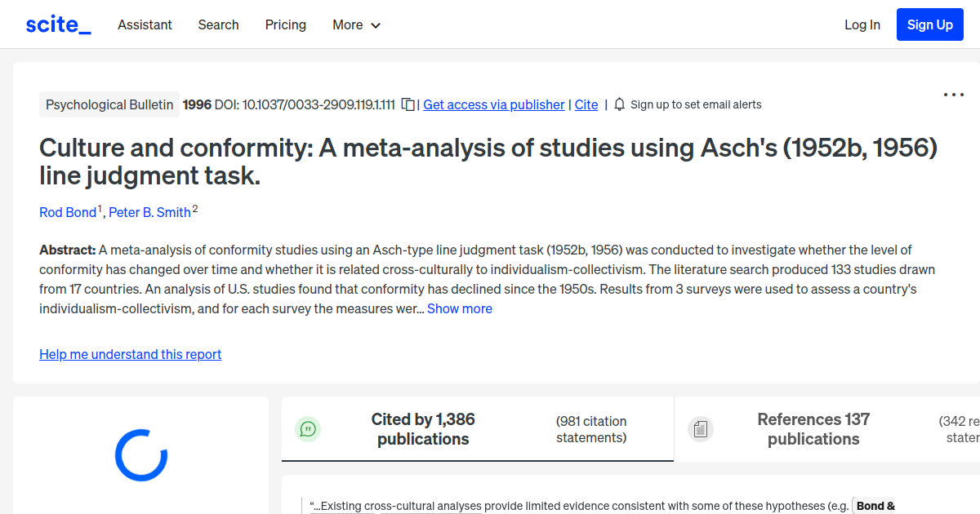Screen dimensions: 980x514
Task: Open Get access via publisher
Action: pyautogui.click(x=493, y=104)
